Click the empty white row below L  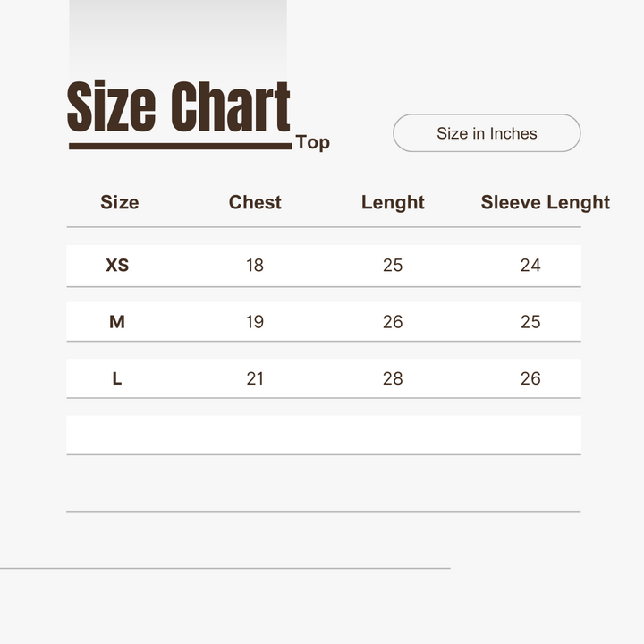click(x=323, y=435)
